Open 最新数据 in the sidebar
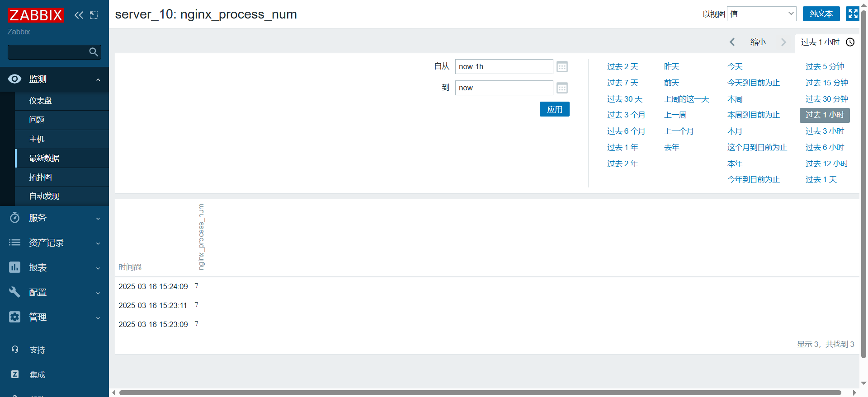 (x=44, y=159)
